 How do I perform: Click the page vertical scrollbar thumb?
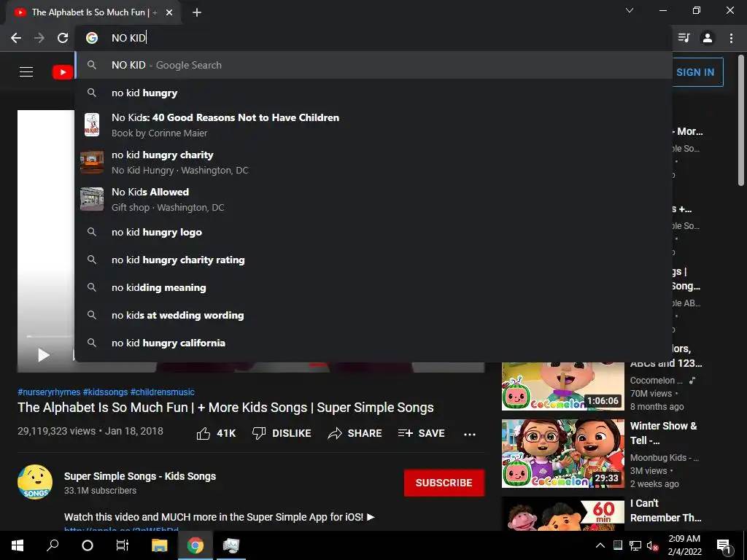(741, 120)
